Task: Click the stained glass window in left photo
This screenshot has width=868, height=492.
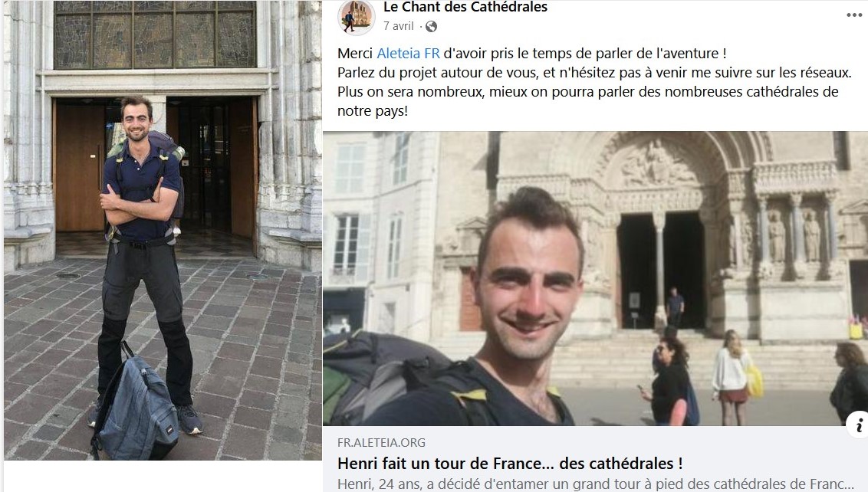Action: [x=155, y=34]
